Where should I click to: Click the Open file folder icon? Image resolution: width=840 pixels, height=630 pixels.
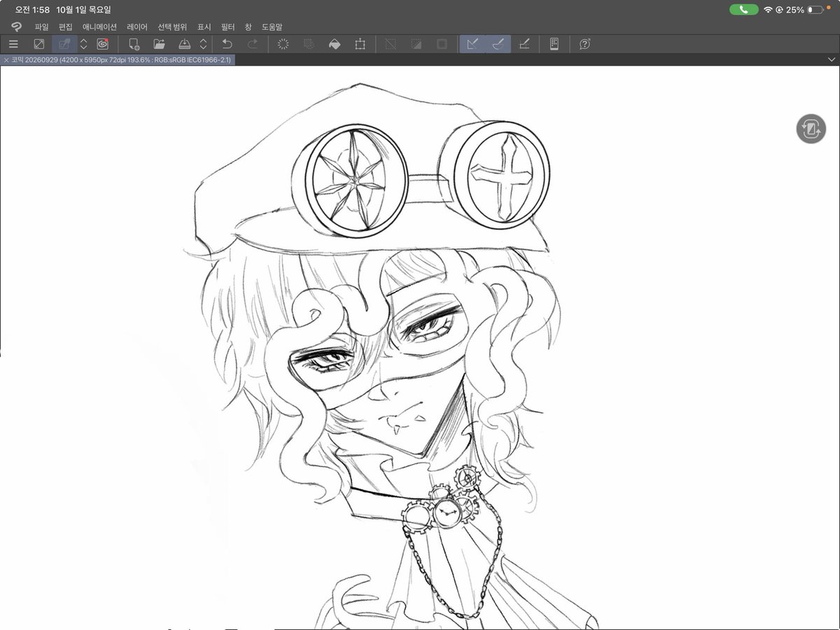(x=160, y=44)
